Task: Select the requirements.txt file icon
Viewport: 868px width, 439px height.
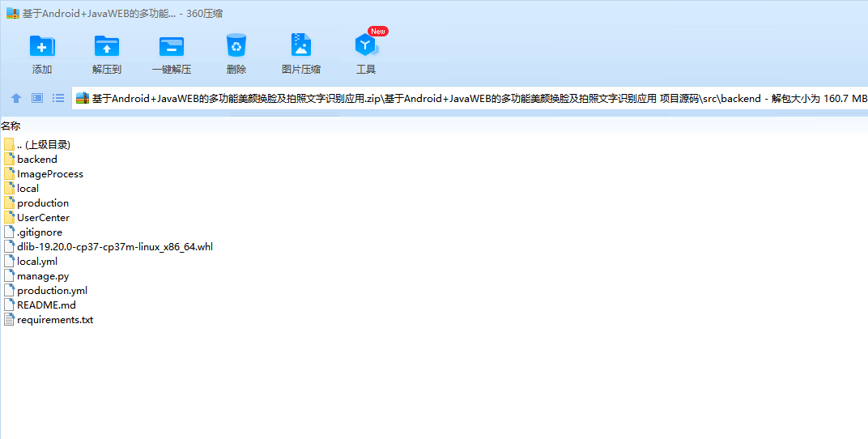Action: coord(9,319)
